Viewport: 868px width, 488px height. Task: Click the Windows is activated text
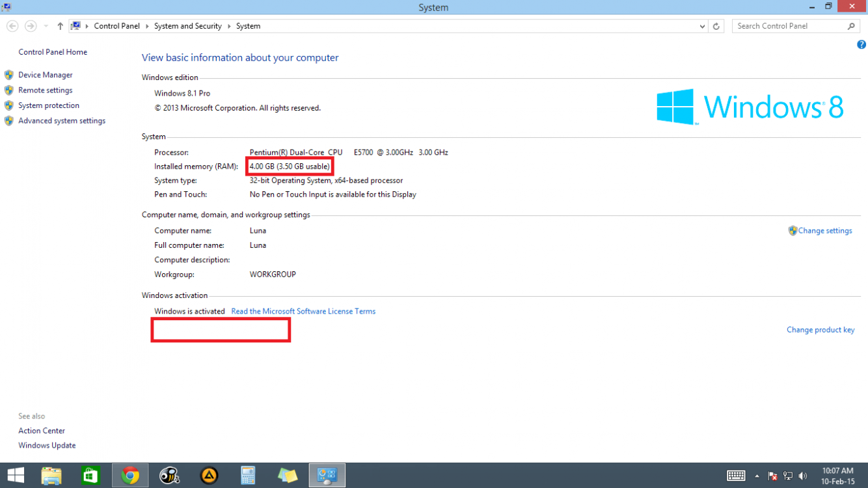[x=189, y=312]
